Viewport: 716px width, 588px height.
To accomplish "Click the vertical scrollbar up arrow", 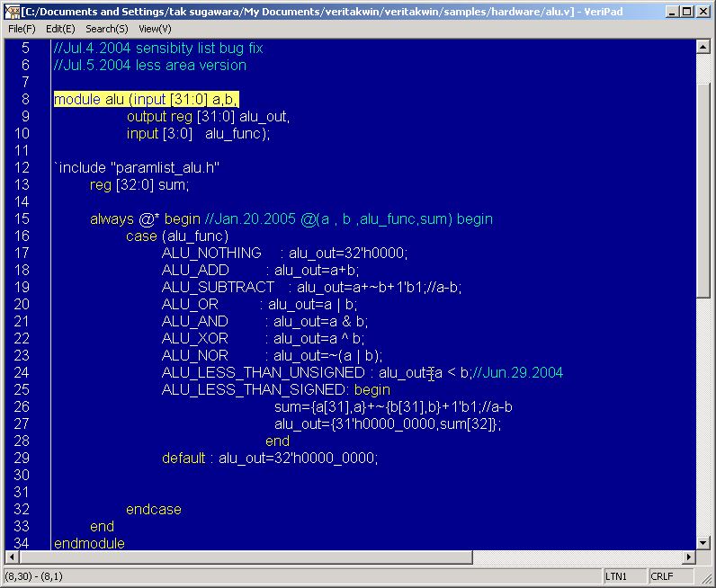I will coord(703,47).
